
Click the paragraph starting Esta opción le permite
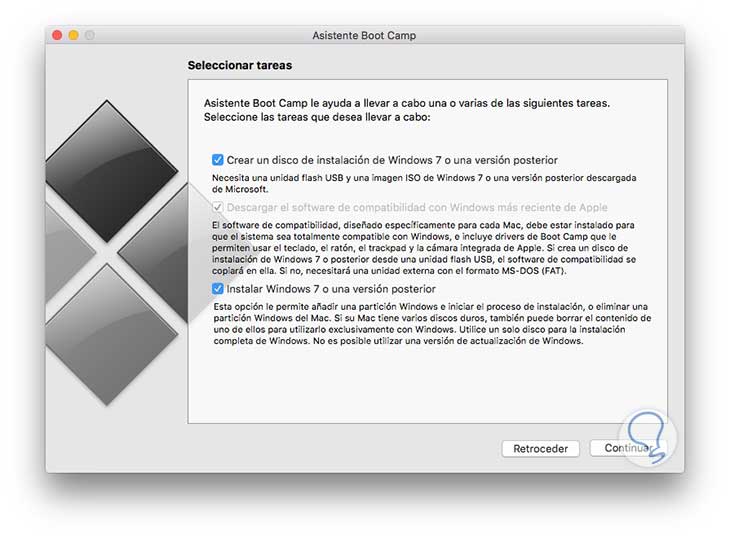432,323
